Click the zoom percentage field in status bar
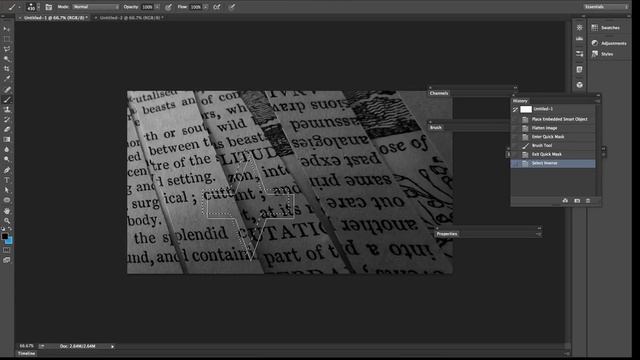The image size is (640, 360). [x=27, y=346]
